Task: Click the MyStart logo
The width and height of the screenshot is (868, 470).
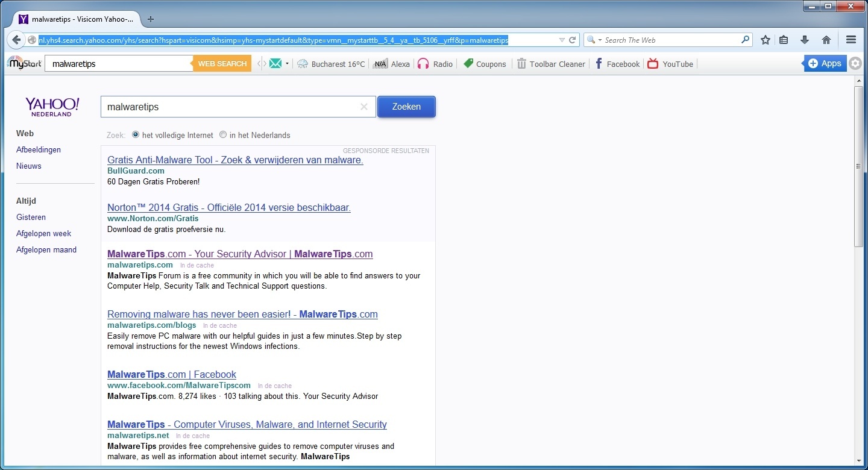Action: pos(24,63)
